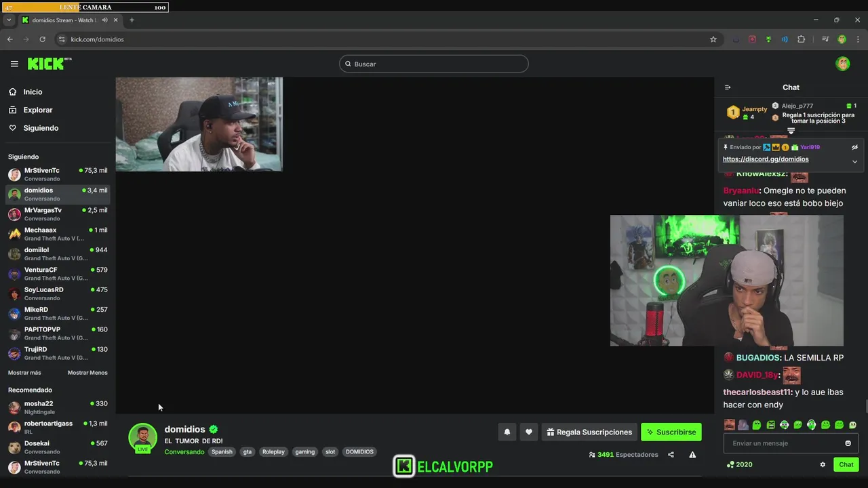The image size is (868, 488).
Task: Open PAPITOPVP channel
Action: 58,333
